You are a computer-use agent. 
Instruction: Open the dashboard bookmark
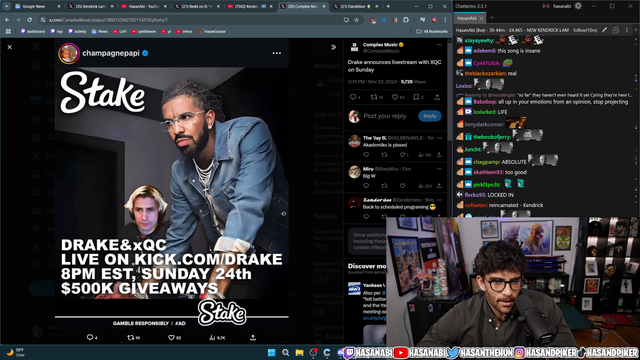pyautogui.click(x=33, y=31)
